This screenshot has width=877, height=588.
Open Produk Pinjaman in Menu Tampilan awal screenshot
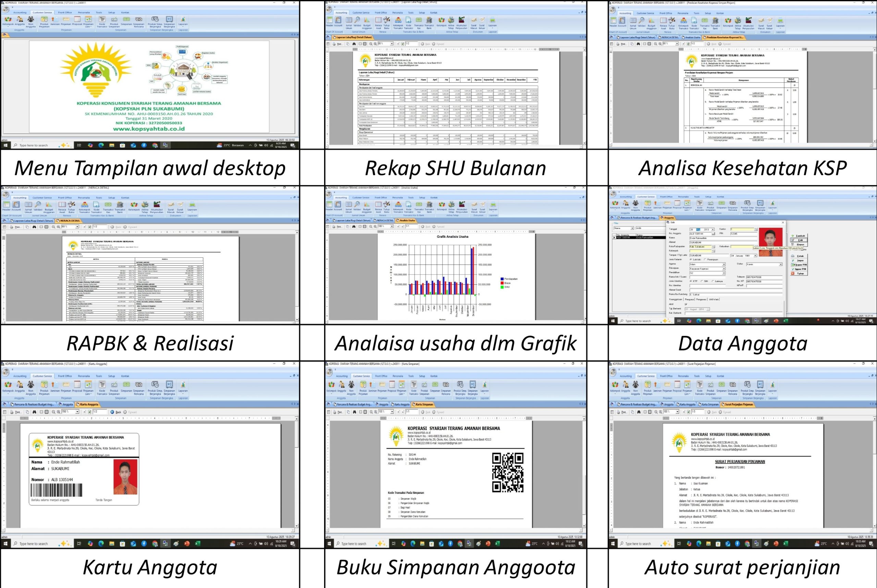44,22
